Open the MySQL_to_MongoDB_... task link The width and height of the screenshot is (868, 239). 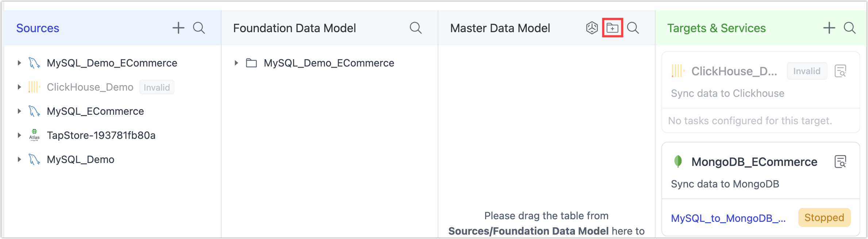(728, 218)
